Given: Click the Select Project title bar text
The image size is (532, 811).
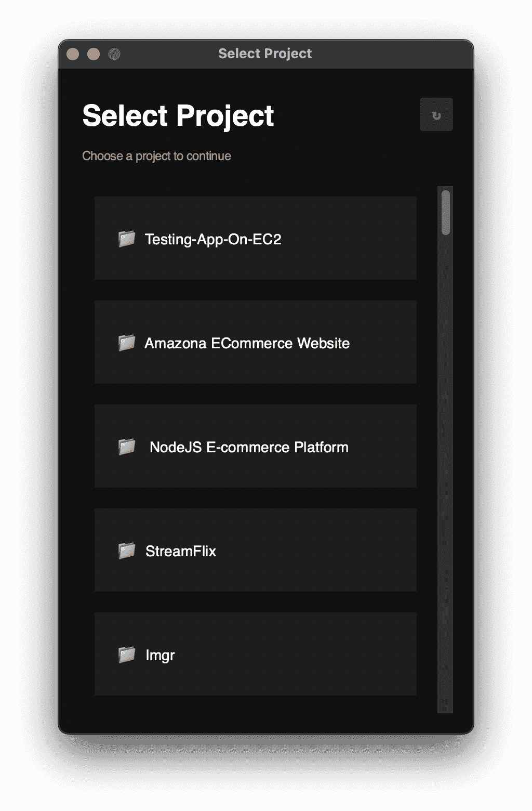Looking at the screenshot, I should (265, 54).
